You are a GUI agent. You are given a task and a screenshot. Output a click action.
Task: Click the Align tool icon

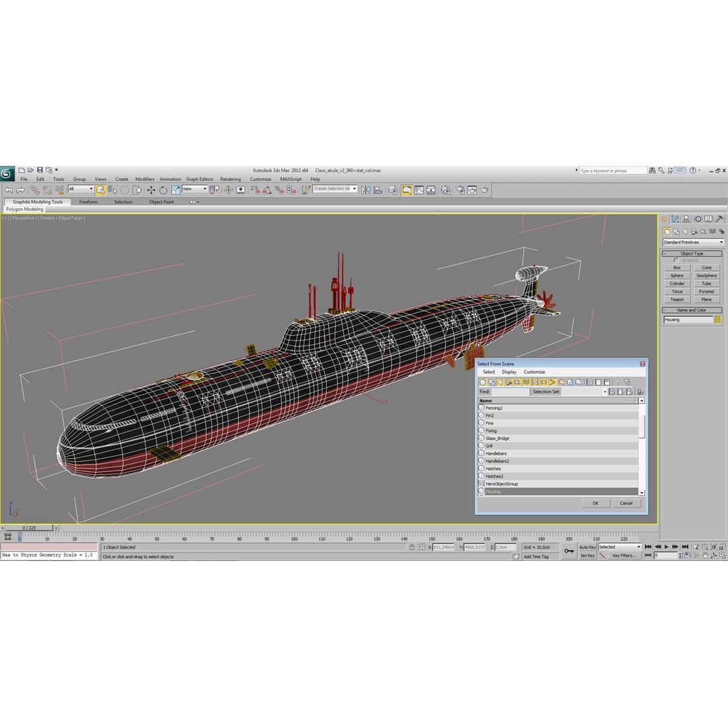pos(378,190)
